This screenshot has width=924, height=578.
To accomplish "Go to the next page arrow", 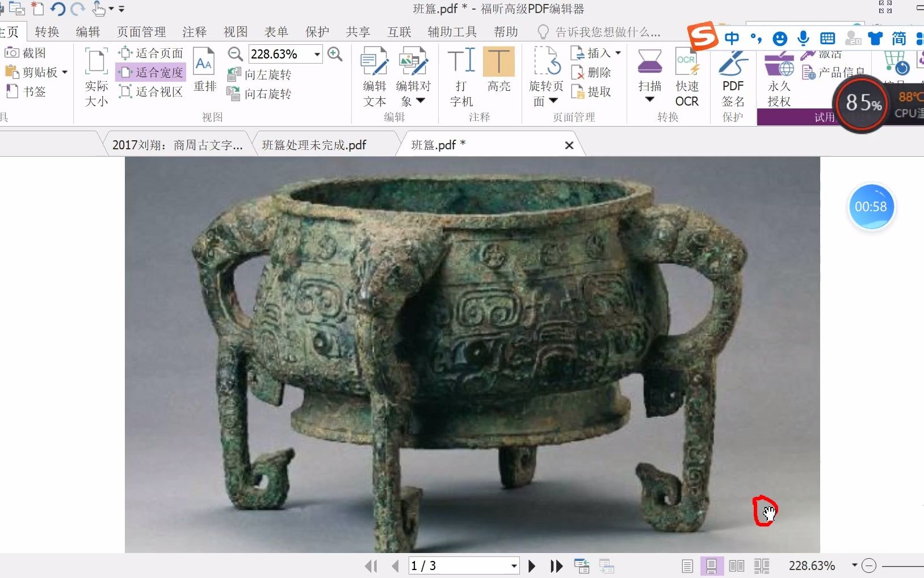I will point(532,566).
